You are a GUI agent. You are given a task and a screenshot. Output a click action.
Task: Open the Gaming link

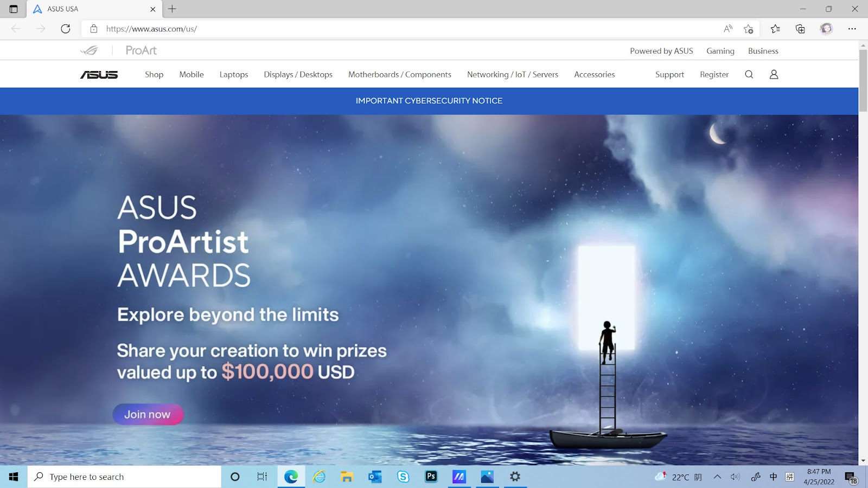coord(720,51)
